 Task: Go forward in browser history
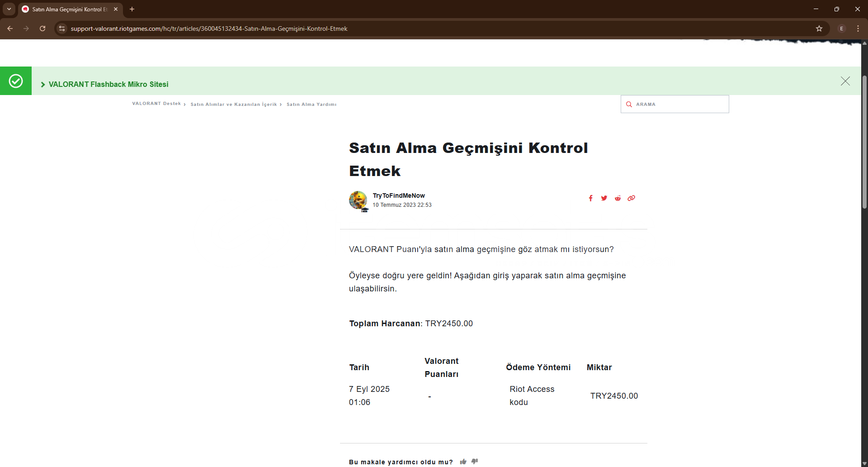click(x=26, y=29)
